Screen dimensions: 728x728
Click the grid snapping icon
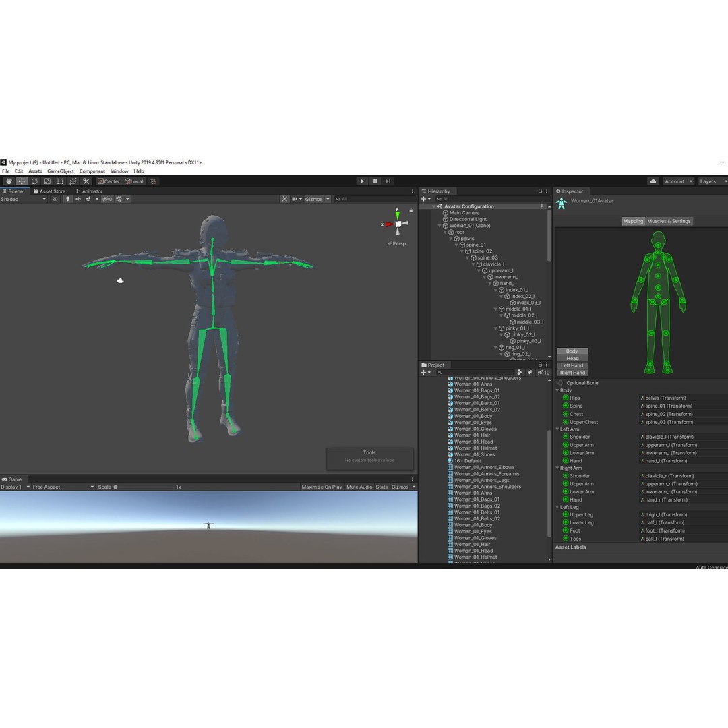(153, 181)
